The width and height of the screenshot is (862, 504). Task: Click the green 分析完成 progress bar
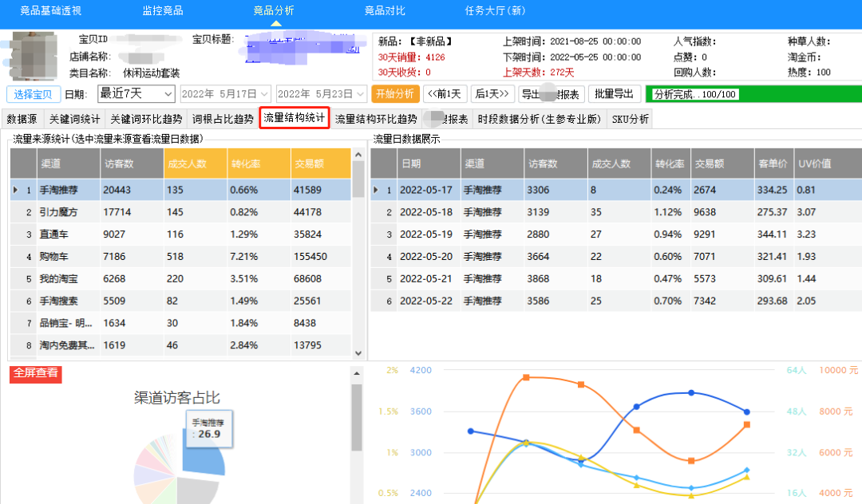click(752, 94)
